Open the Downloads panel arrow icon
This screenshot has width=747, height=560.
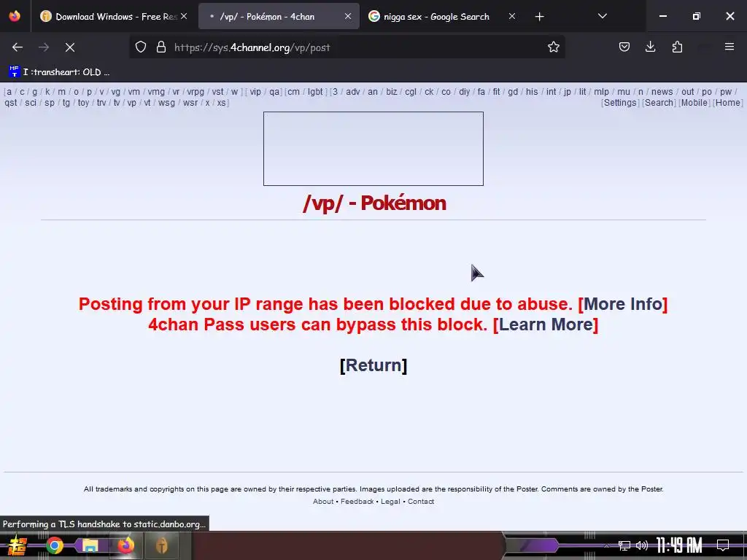(x=650, y=47)
